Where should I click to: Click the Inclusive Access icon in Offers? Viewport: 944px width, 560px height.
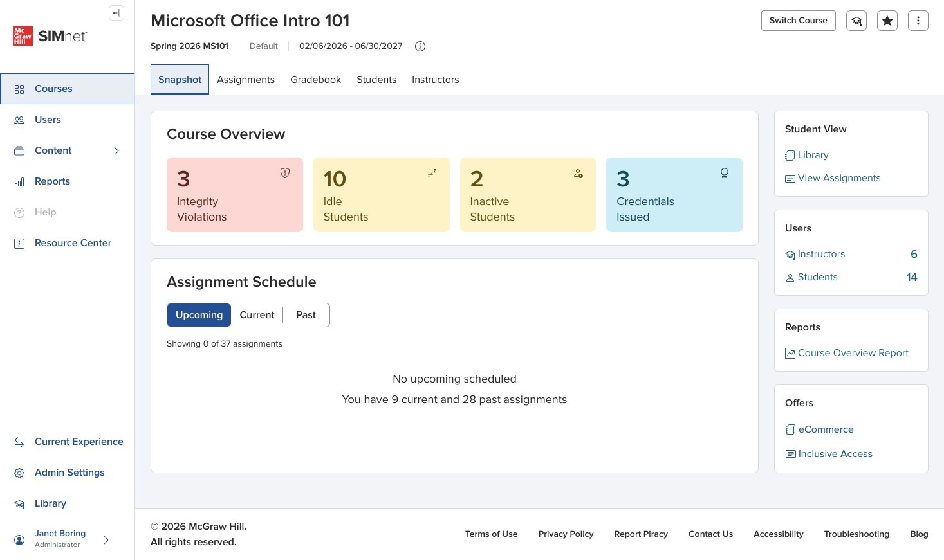point(791,454)
